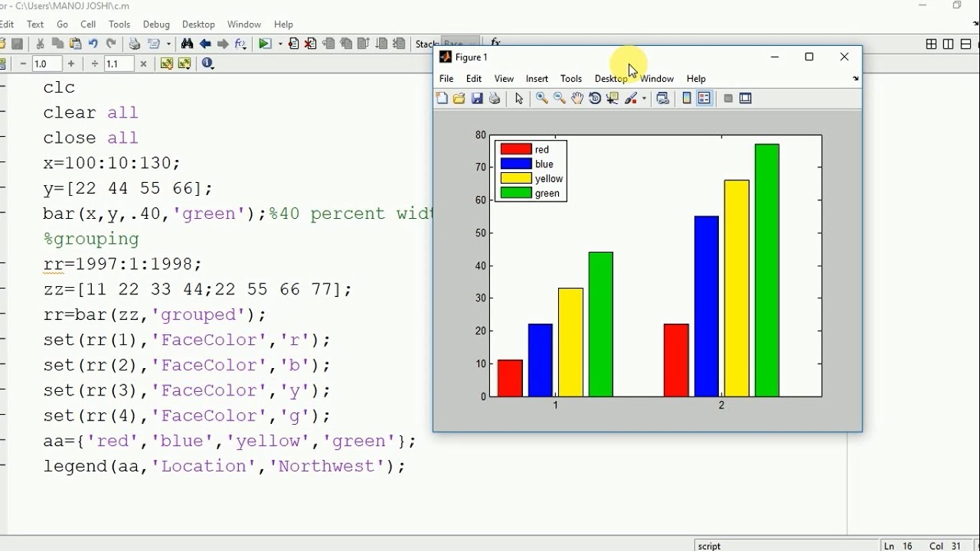
Task: Navigate Back with blue left arrow
Action: tap(205, 44)
